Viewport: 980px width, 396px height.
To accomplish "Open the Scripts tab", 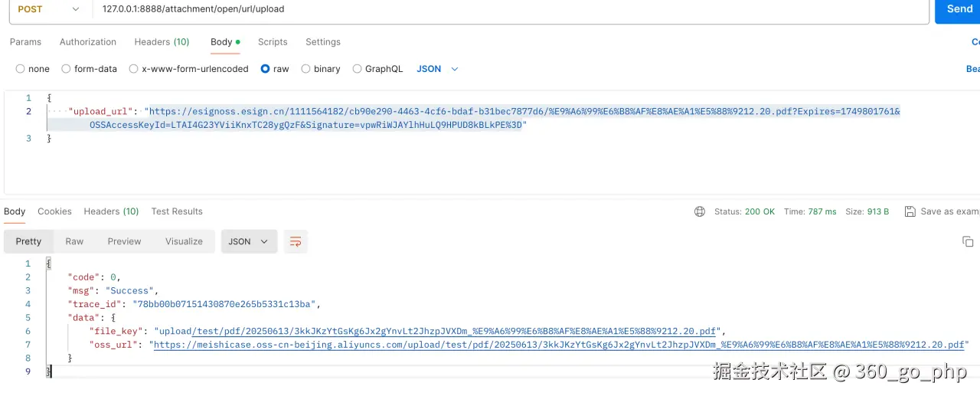I will pos(273,42).
